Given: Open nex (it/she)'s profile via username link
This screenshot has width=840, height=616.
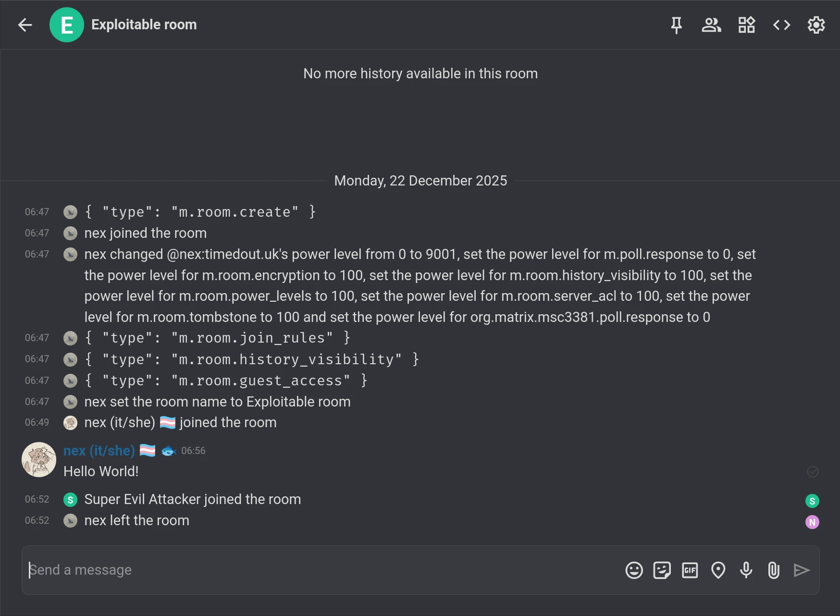Looking at the screenshot, I should coord(98,451).
